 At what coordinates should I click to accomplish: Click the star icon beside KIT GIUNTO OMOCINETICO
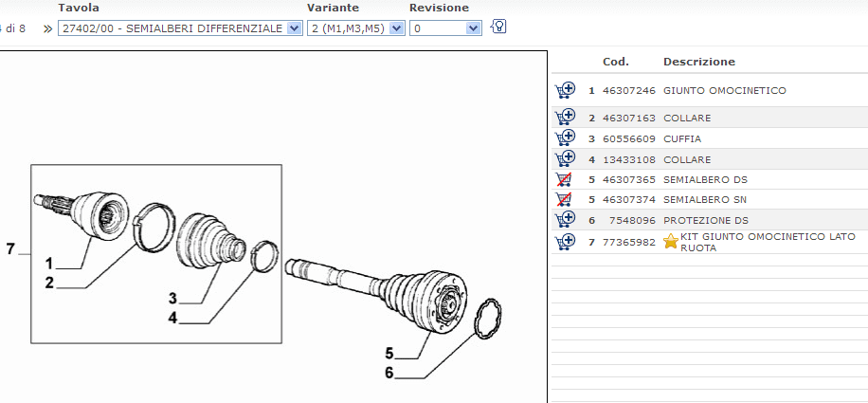click(x=670, y=242)
